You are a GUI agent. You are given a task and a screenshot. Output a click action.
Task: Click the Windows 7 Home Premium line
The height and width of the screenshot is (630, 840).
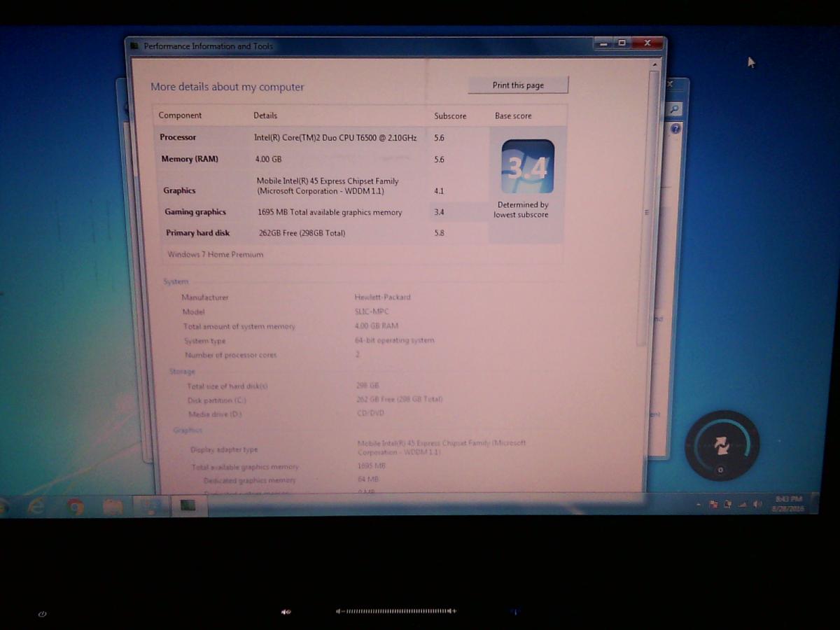pyautogui.click(x=216, y=255)
